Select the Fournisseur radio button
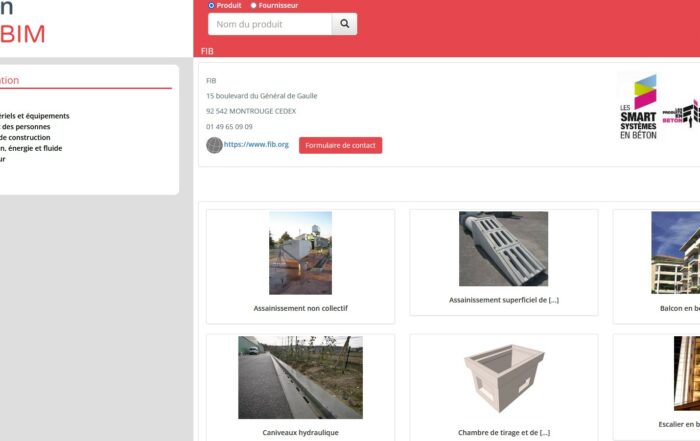 pos(253,5)
